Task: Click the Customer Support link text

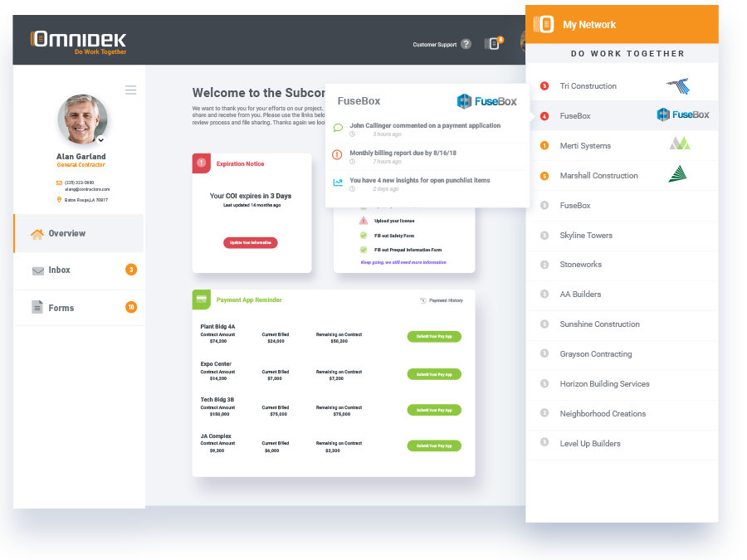Action: (x=434, y=45)
